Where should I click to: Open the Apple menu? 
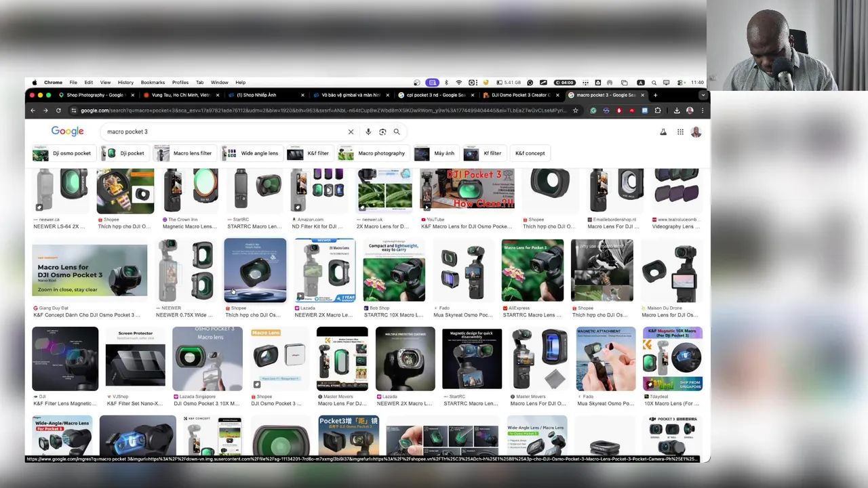[x=35, y=83]
